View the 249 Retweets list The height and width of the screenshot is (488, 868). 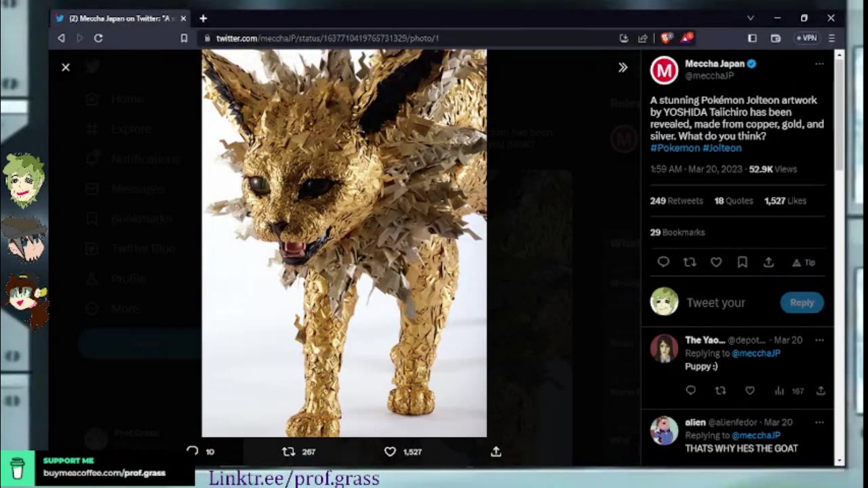pyautogui.click(x=676, y=201)
